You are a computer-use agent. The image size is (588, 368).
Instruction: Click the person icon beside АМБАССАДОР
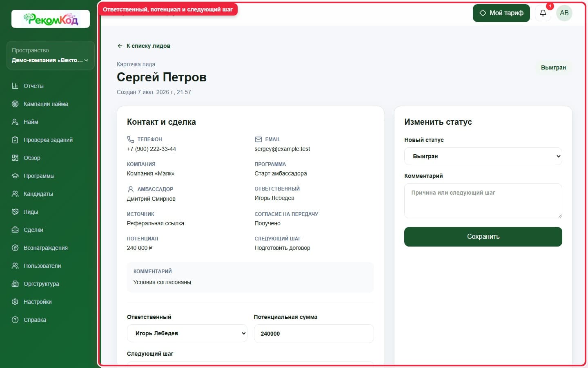coord(131,189)
